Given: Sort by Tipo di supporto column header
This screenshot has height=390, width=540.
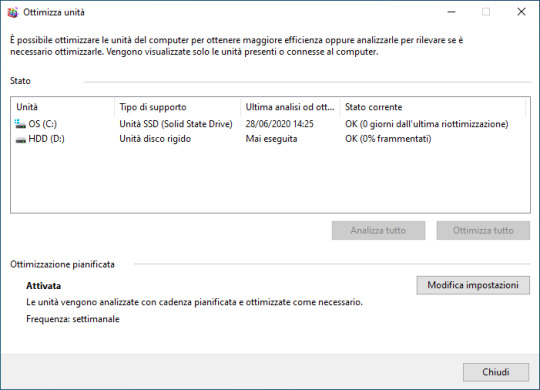Looking at the screenshot, I should coord(177,107).
